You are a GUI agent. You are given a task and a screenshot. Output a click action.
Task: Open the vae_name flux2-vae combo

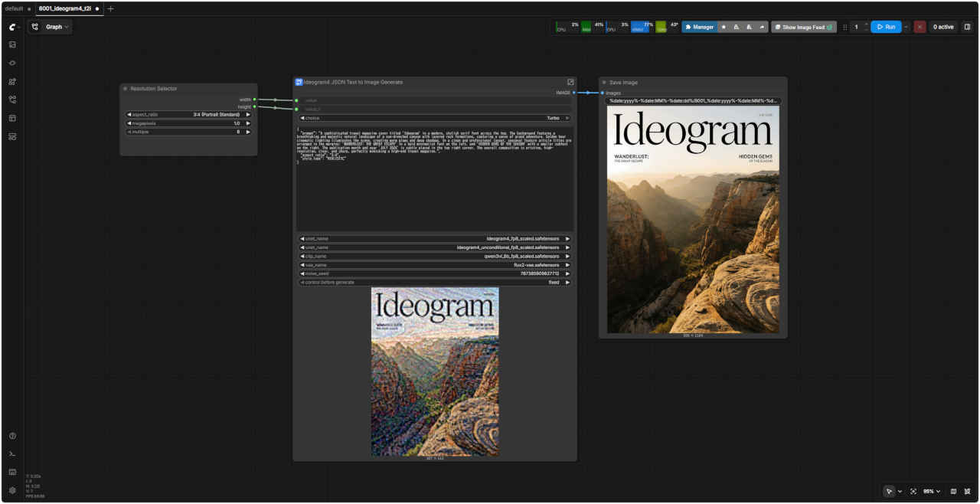tap(435, 265)
